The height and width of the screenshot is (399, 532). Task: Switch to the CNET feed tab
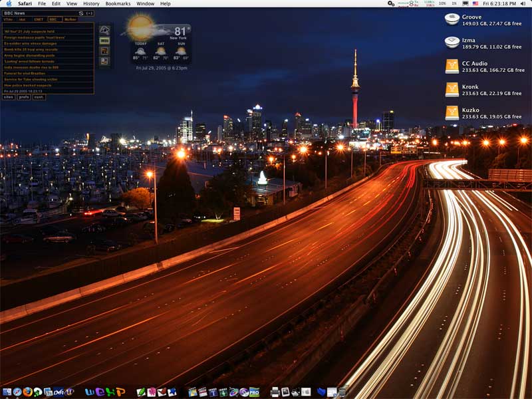coord(39,19)
